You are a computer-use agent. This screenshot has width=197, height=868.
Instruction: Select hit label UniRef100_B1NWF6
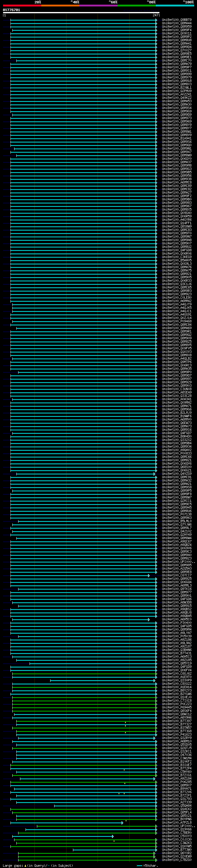point(177,416)
